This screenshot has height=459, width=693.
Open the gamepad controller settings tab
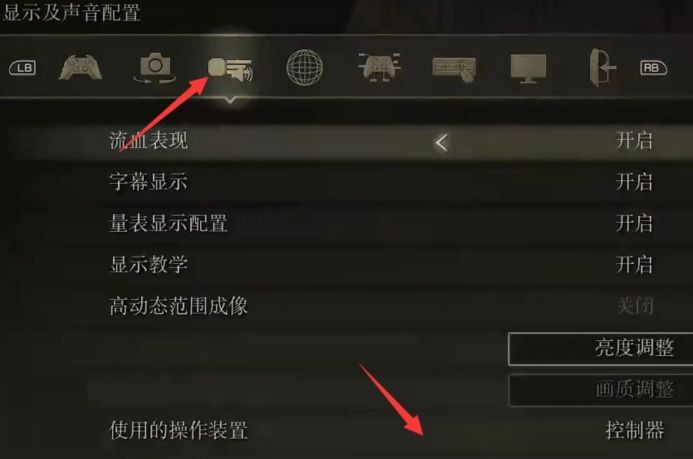point(80,68)
